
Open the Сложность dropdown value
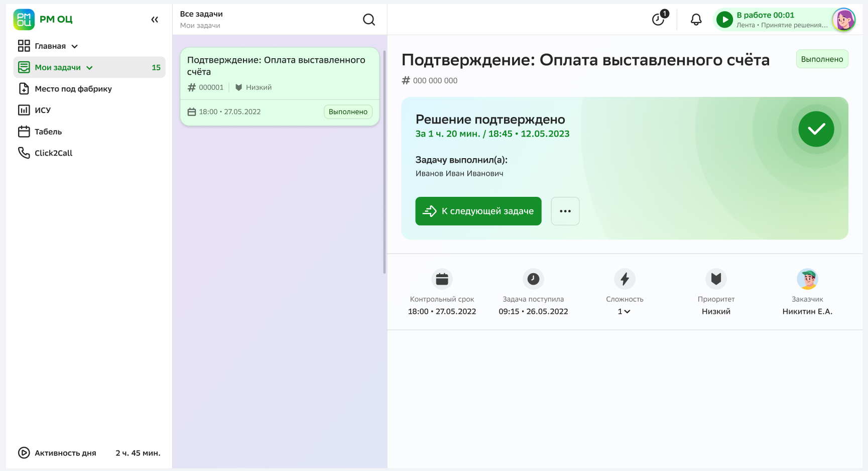624,312
